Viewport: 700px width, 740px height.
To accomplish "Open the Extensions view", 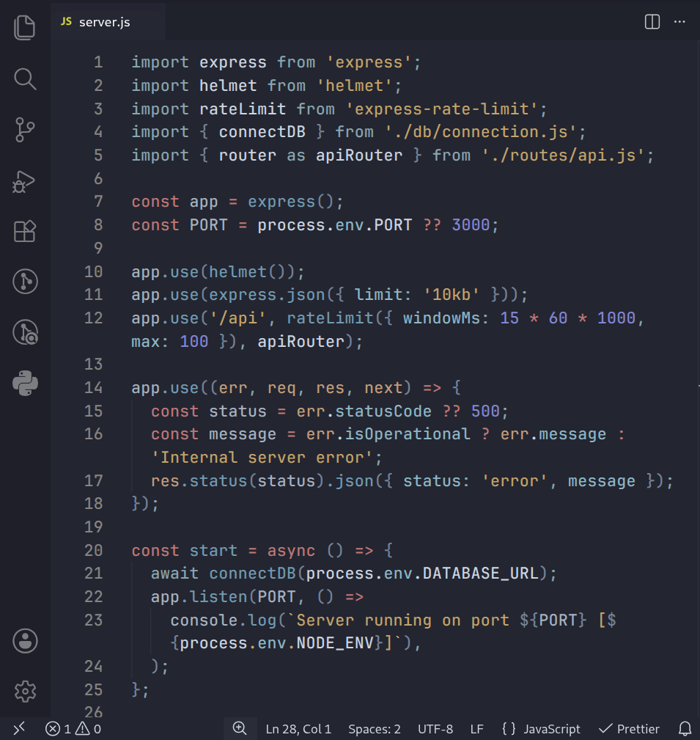I will click(24, 231).
